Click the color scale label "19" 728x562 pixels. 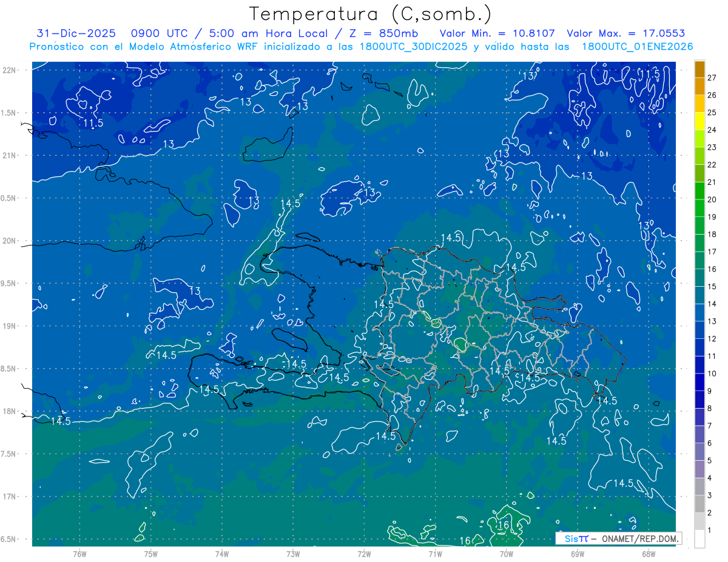[712, 217]
